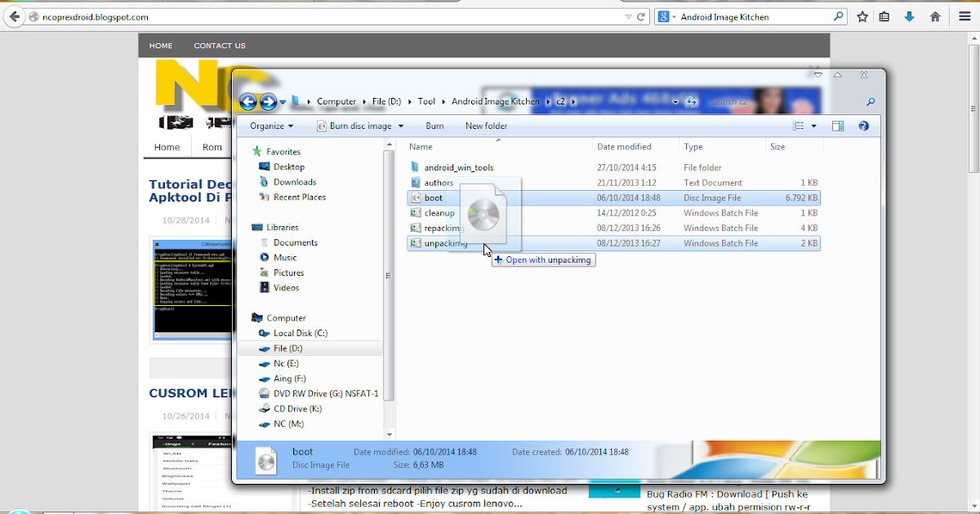Screen dimensions: 980x514
Task: Select Computer in the navigation pane
Action: point(286,318)
